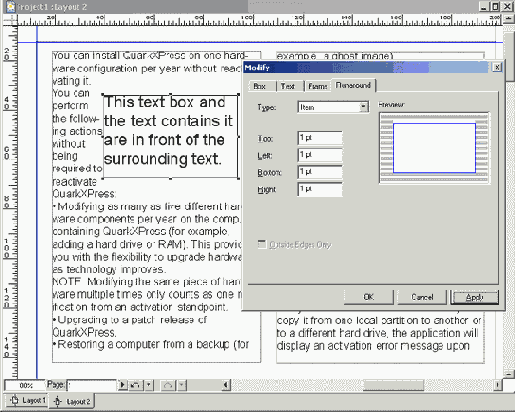
Task: Click the horizontal scrollbar thumb
Action: pos(393,385)
